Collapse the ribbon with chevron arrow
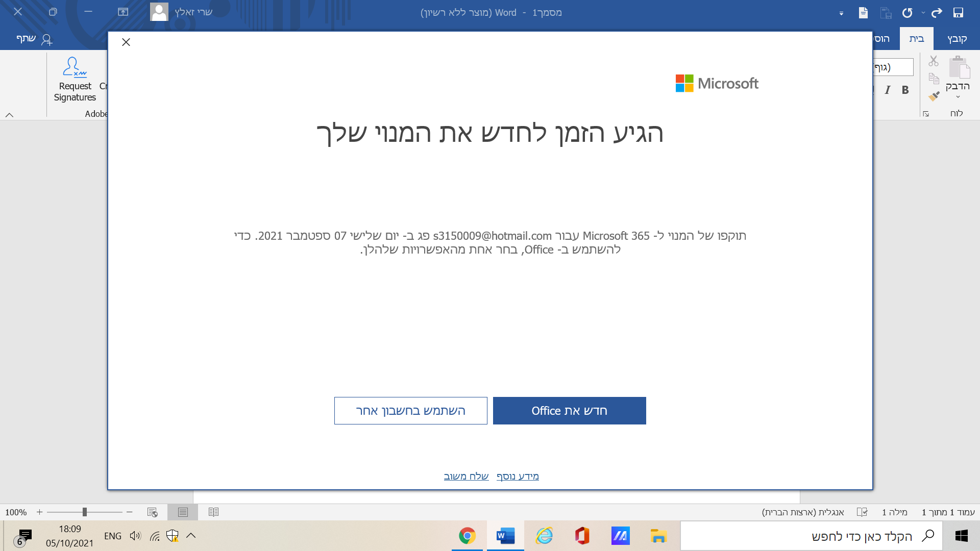This screenshot has height=551, width=980. (x=9, y=115)
